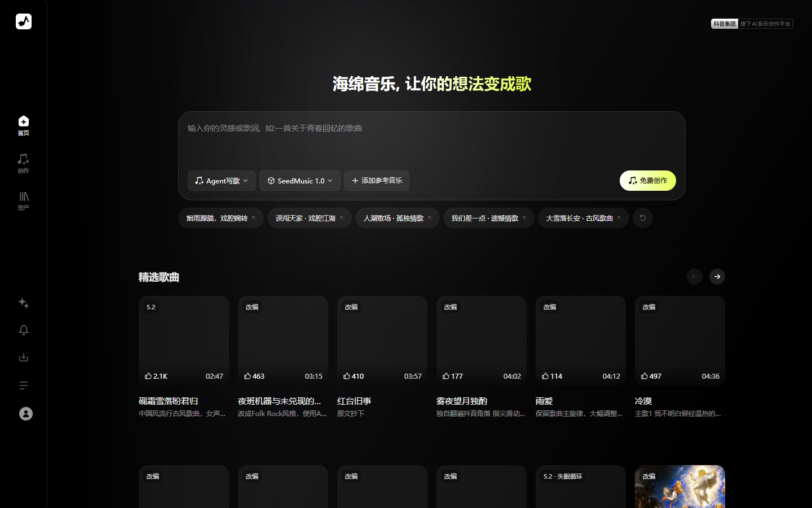The image size is (812, 508).
Task: Open the 雾夜望月独酌 song cover
Action: pyautogui.click(x=482, y=341)
